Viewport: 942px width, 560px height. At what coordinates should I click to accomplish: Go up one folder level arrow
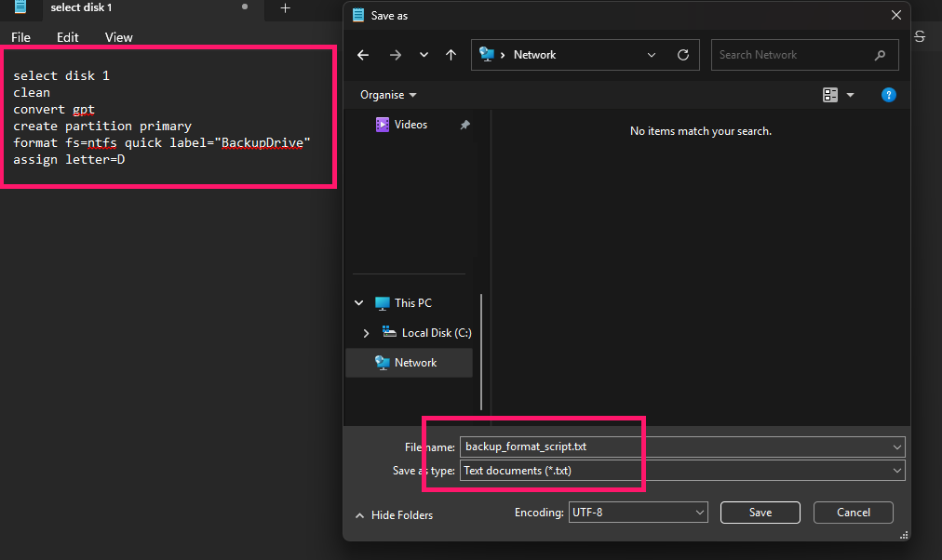[451, 55]
